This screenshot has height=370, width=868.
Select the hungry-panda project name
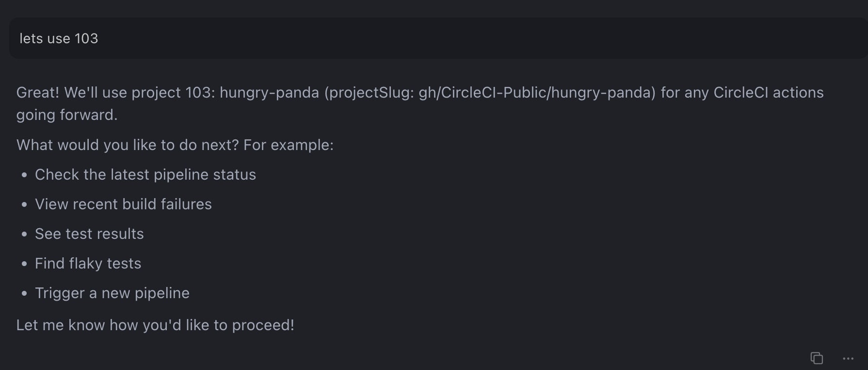[x=270, y=92]
